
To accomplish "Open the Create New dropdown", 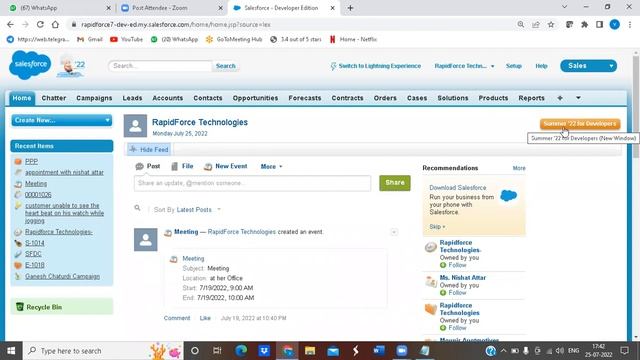I will click(62, 120).
